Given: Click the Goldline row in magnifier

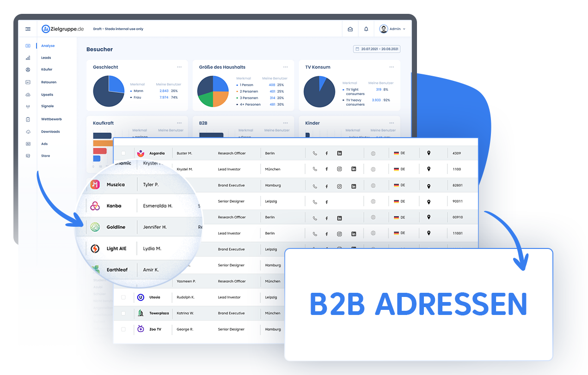Looking at the screenshot, I should [x=139, y=227].
